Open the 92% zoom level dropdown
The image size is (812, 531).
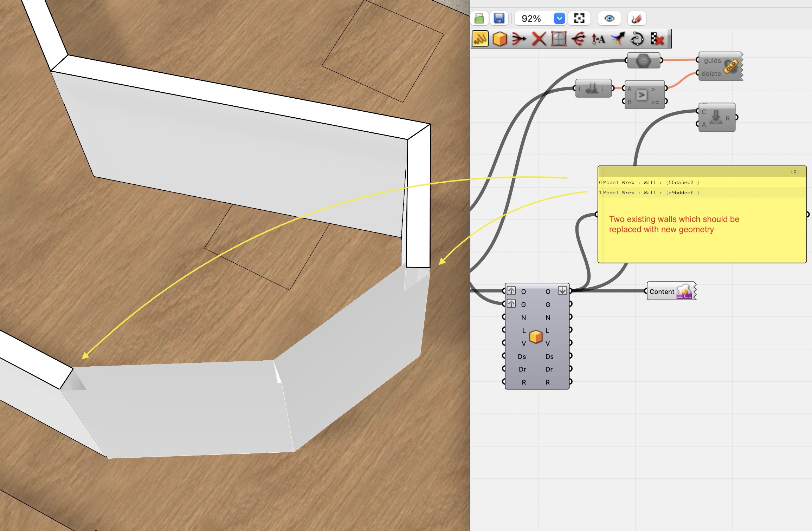(559, 19)
